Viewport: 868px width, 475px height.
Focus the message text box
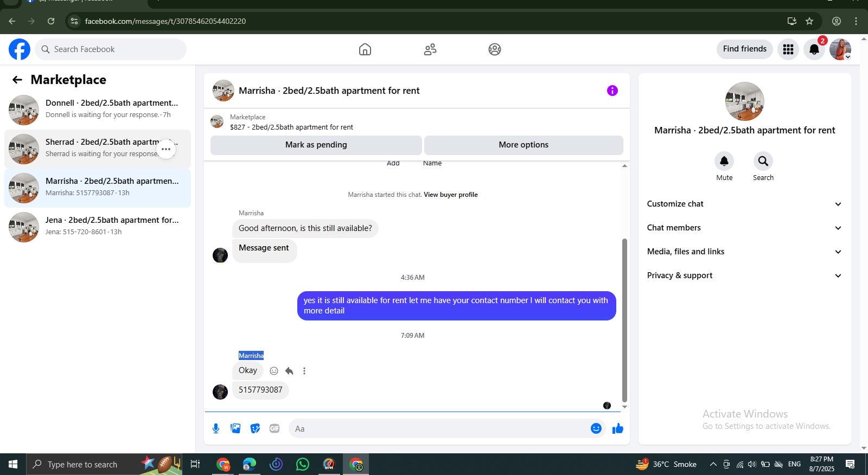[439, 428]
